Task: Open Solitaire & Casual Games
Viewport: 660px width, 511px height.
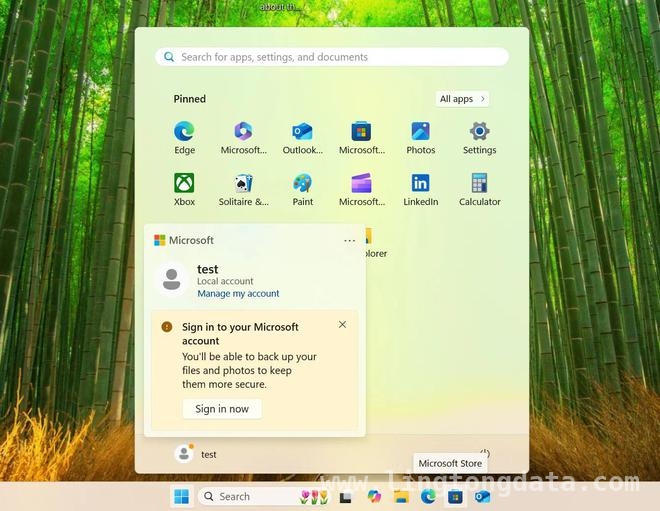Action: pyautogui.click(x=243, y=190)
